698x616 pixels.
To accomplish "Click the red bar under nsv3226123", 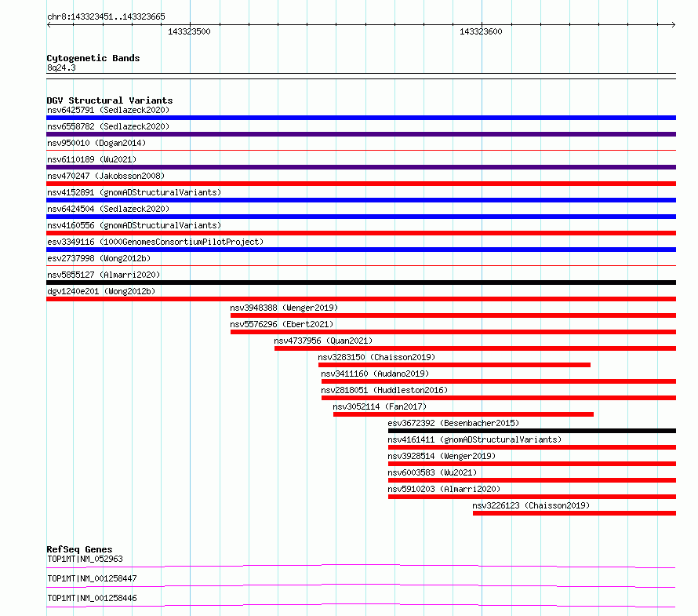I will coord(574,513).
